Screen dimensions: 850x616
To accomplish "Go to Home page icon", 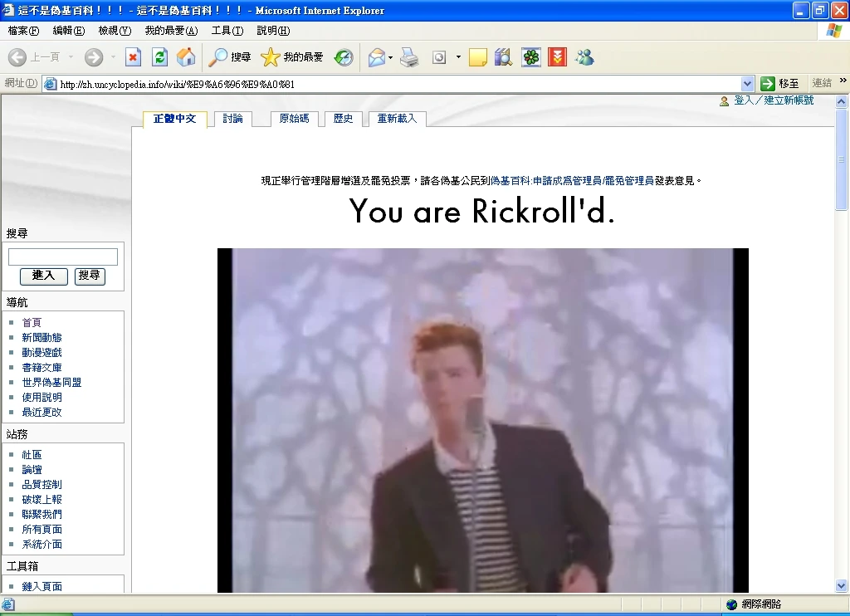I will [186, 57].
